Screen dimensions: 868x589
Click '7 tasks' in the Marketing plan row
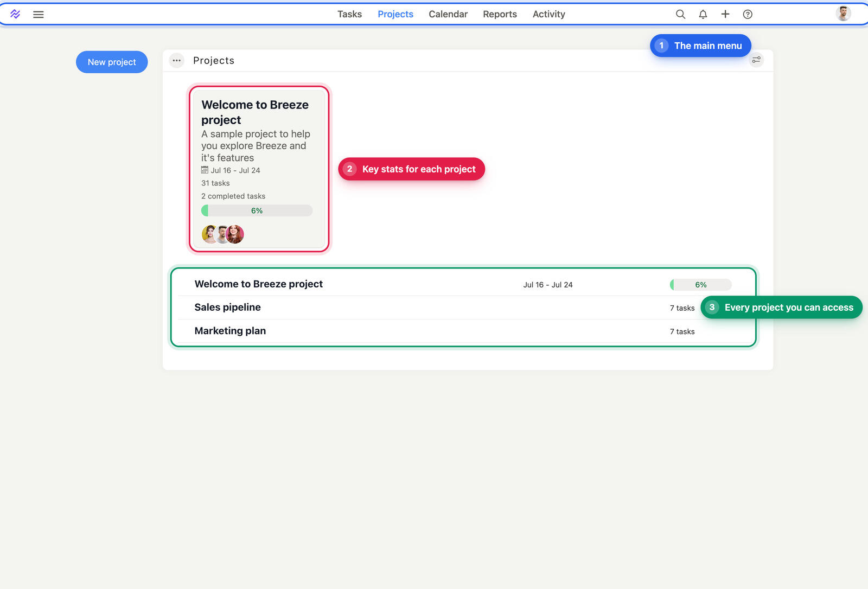click(x=682, y=331)
